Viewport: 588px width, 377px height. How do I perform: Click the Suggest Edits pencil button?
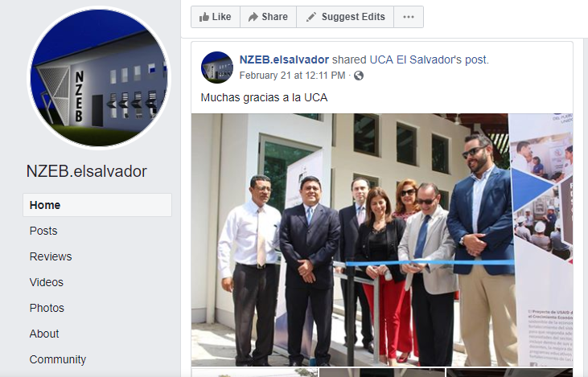345,17
